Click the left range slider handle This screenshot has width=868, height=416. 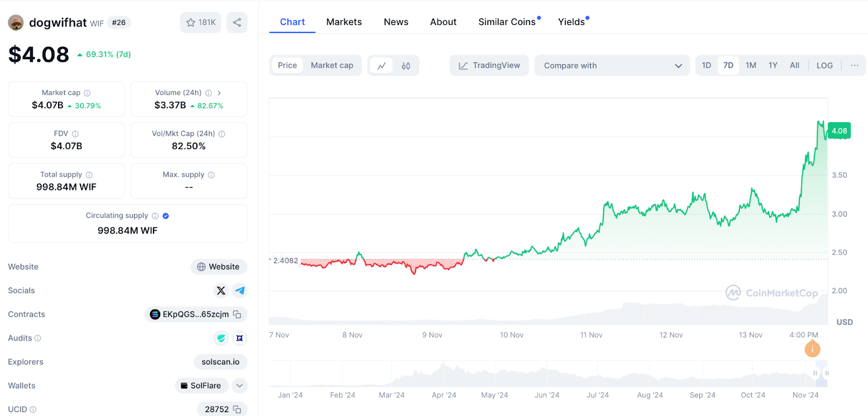(815, 373)
